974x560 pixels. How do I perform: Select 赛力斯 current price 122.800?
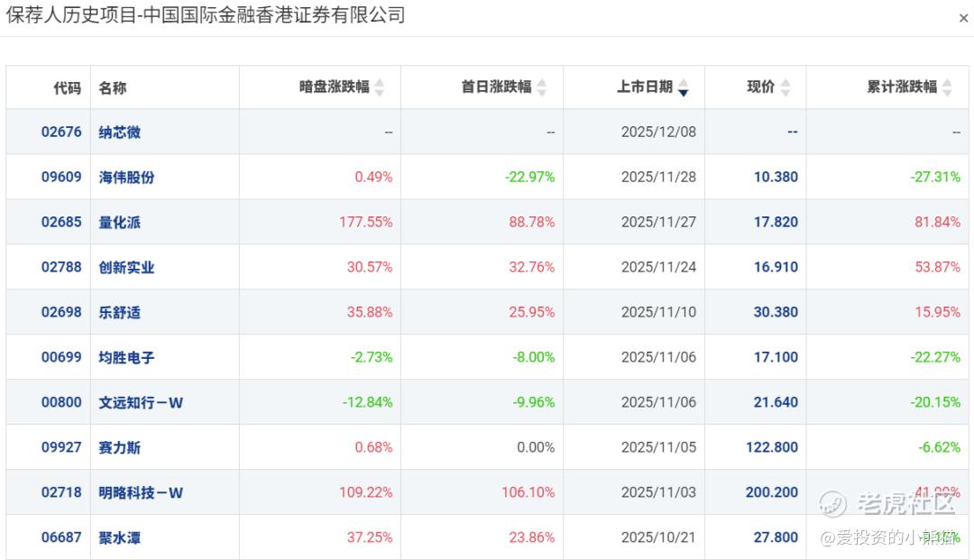[x=772, y=447]
